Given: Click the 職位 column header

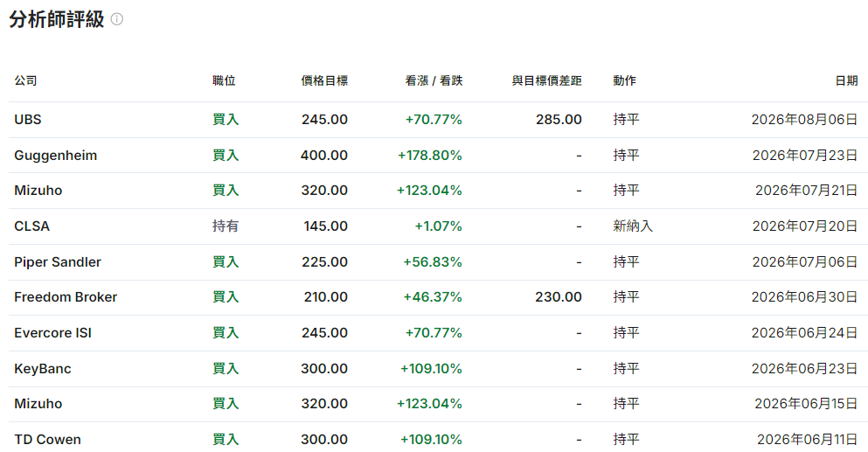Looking at the screenshot, I should coord(224,81).
